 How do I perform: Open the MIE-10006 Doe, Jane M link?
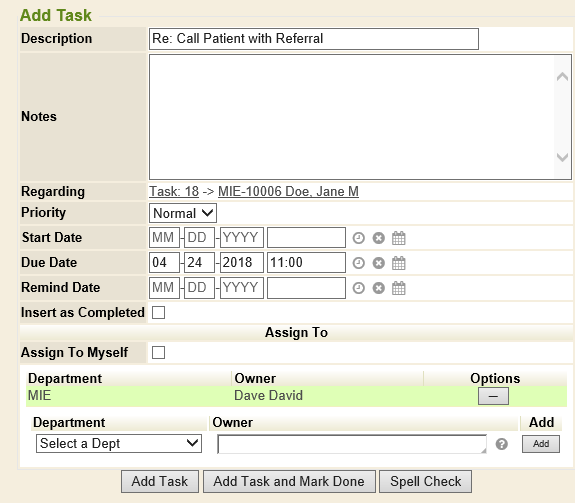(288, 191)
